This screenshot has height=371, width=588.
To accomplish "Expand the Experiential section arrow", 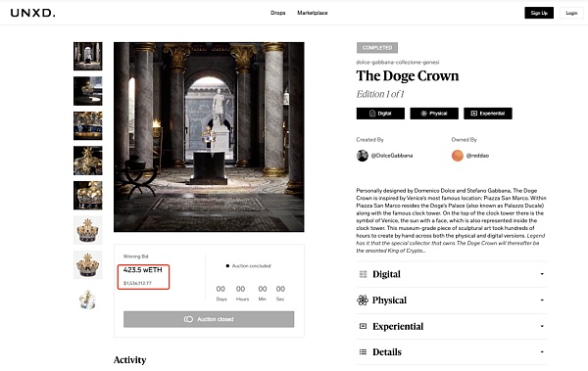I will click(x=542, y=326).
